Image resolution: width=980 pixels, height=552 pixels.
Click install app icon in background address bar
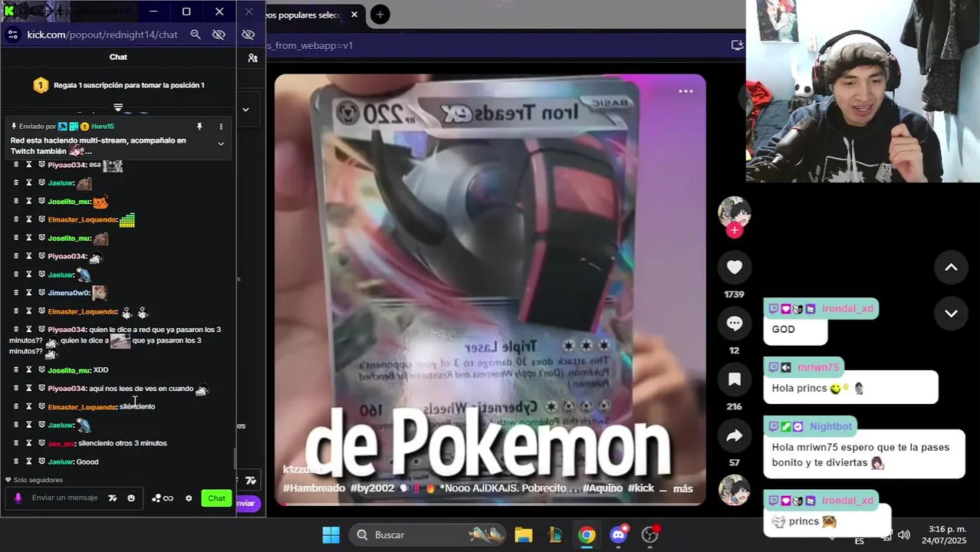pos(737,45)
